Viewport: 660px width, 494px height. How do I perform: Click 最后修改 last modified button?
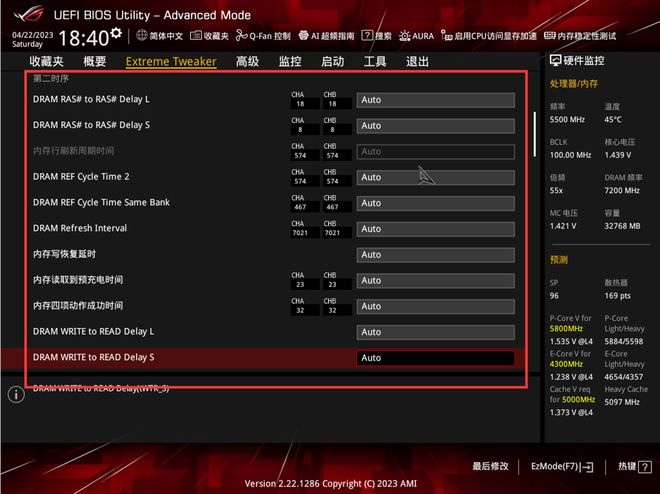point(490,467)
